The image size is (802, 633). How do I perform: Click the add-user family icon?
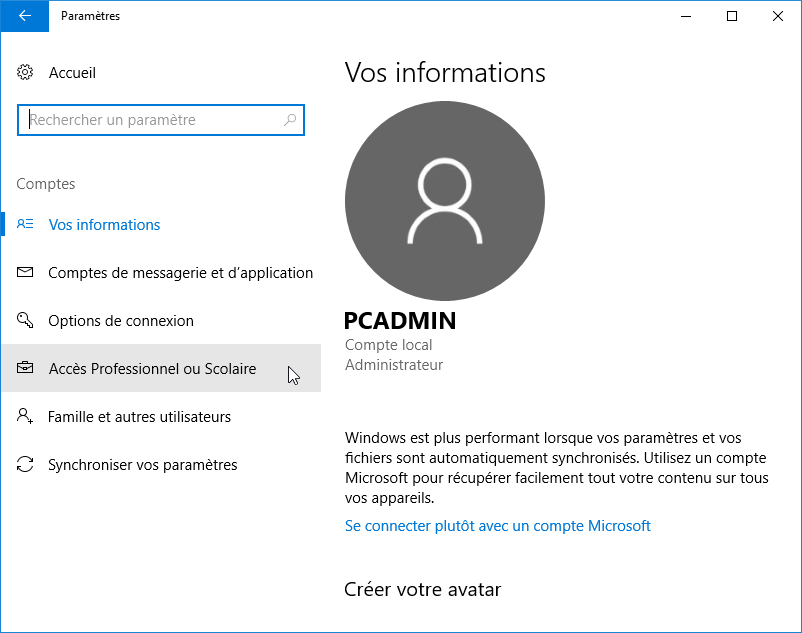25,416
